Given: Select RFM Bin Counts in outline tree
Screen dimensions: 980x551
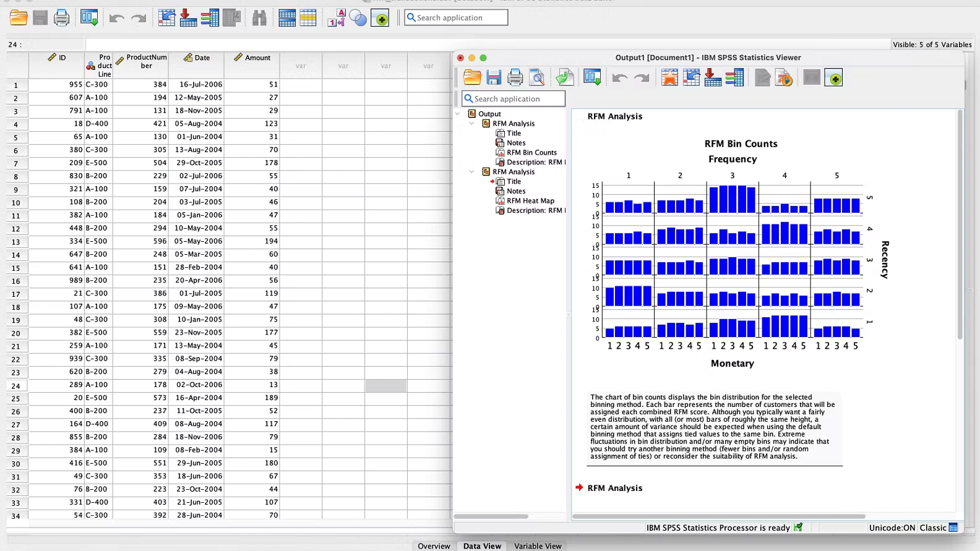Looking at the screenshot, I should (531, 153).
